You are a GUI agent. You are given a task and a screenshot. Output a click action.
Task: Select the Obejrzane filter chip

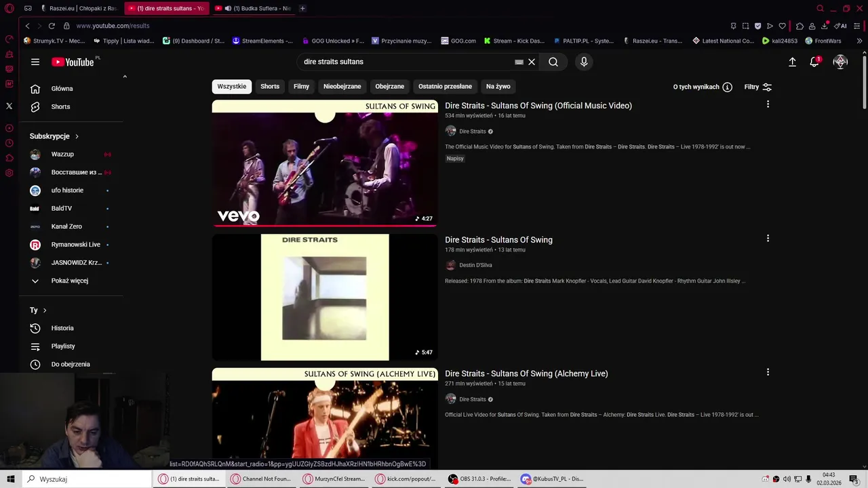[x=389, y=86]
